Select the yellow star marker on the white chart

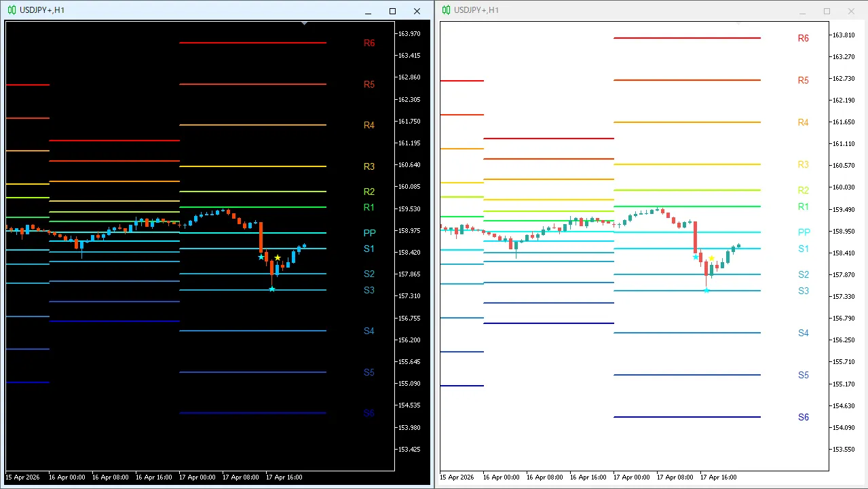point(711,259)
